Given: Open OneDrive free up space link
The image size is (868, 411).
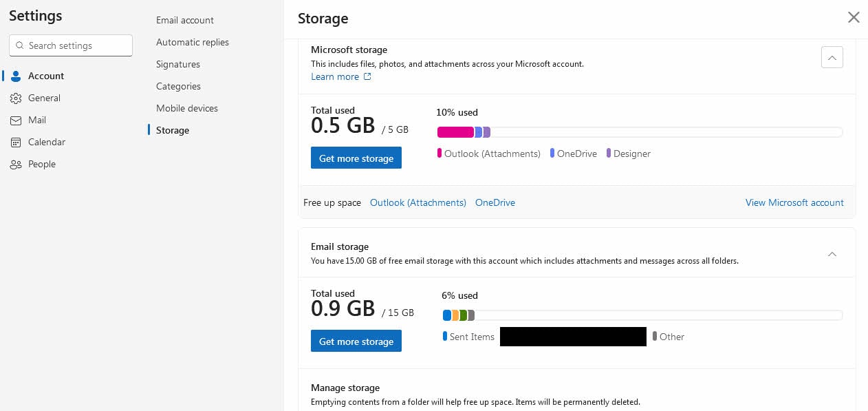Looking at the screenshot, I should click(x=495, y=202).
